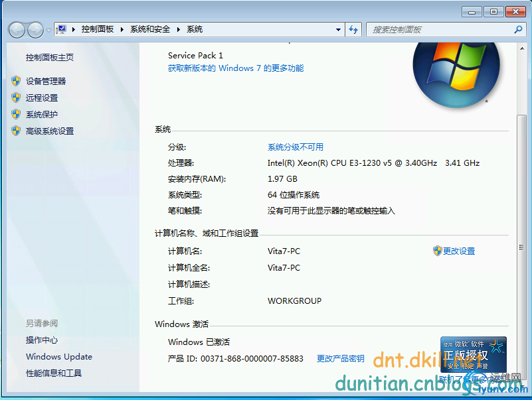Click the shield icon beside 更改设置
Image resolution: width=532 pixels, height=400 pixels.
click(x=437, y=251)
